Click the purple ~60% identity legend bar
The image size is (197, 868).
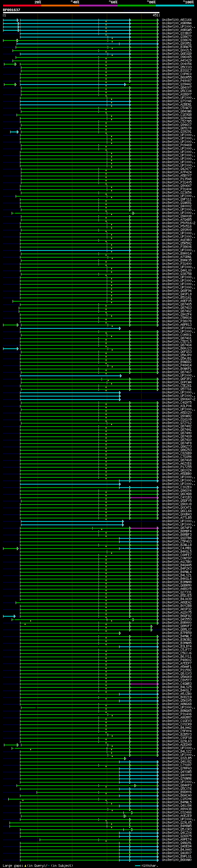pos(99,6)
